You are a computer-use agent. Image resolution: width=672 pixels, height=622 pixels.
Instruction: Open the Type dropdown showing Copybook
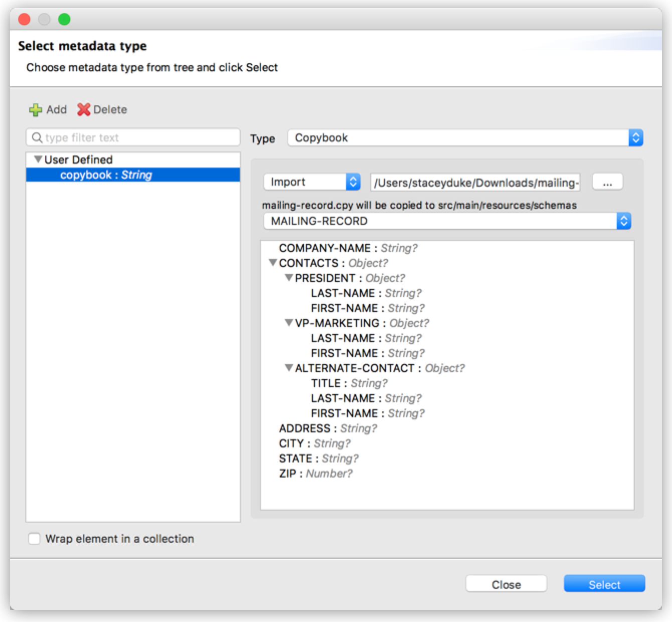point(636,137)
